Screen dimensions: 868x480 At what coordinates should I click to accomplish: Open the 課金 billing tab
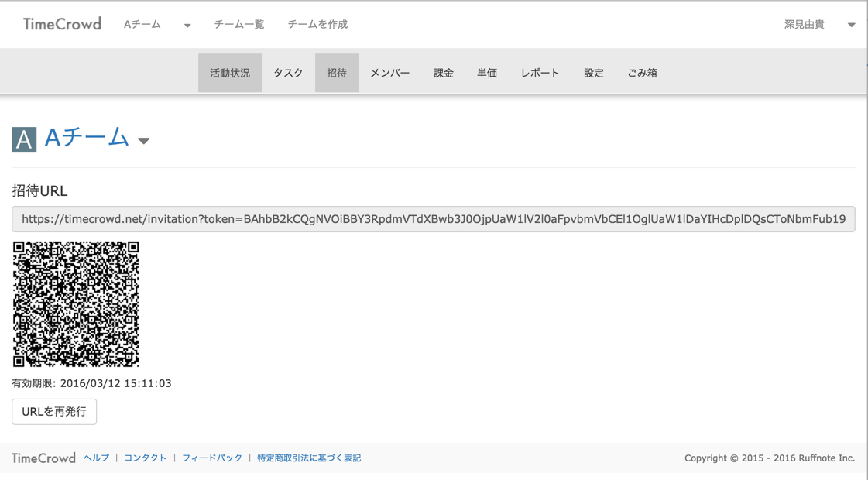444,73
